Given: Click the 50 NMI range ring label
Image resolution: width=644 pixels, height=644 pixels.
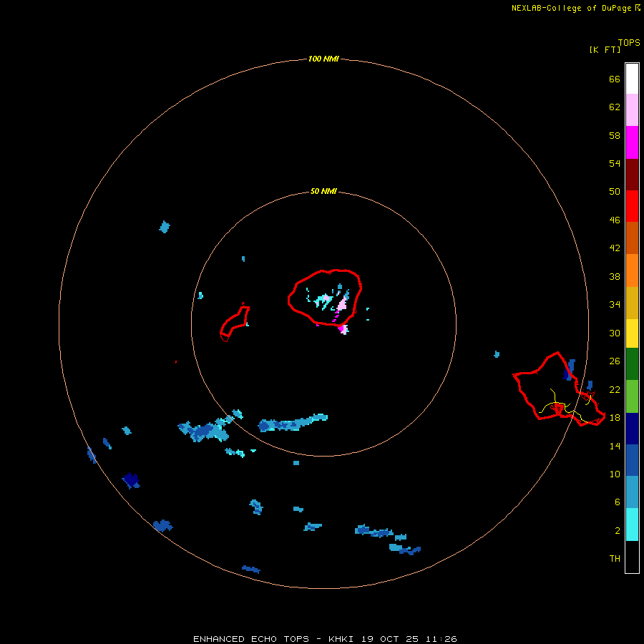Looking at the screenshot, I should coord(323,191).
